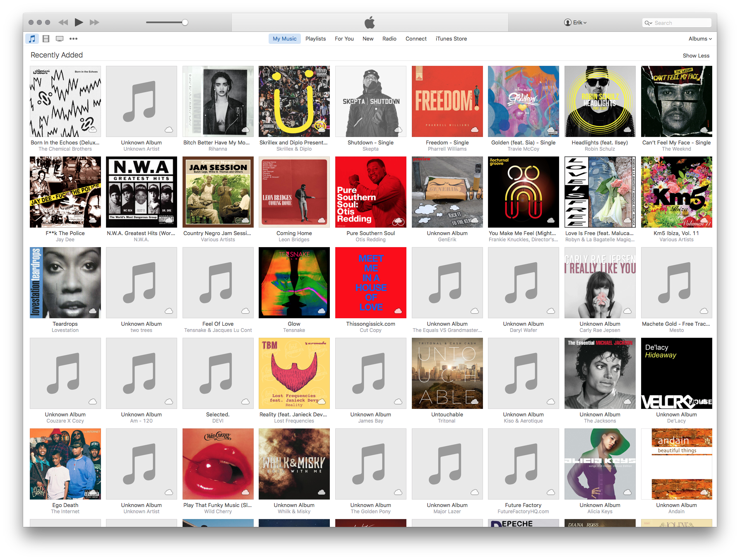Click the Search field
Viewport: 740px width, 560px height.
[677, 23]
